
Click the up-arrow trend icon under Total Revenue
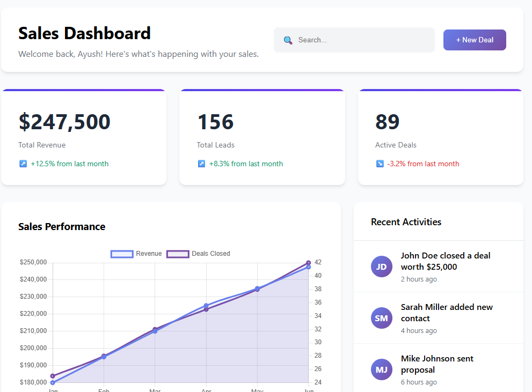pyautogui.click(x=23, y=164)
